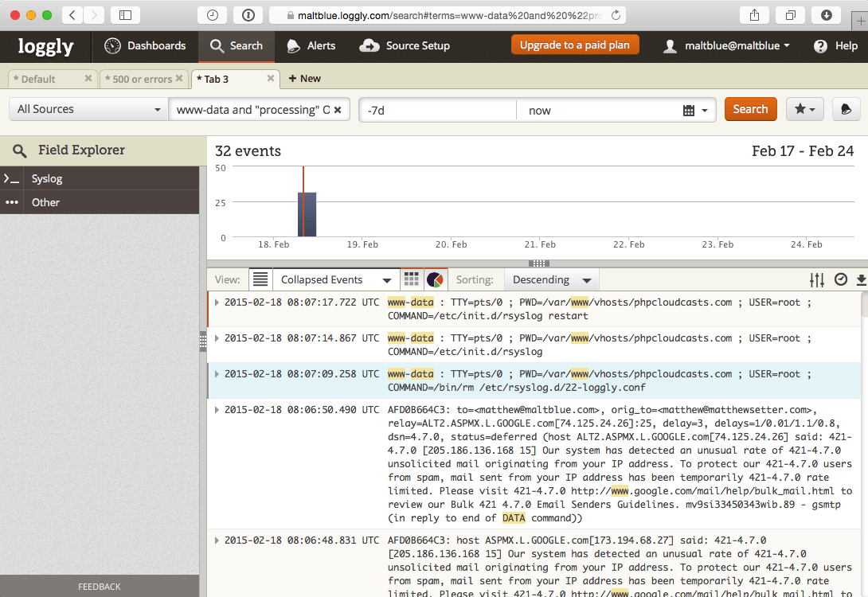This screenshot has width=868, height=597.
Task: Open Source Setup
Action: click(x=405, y=46)
